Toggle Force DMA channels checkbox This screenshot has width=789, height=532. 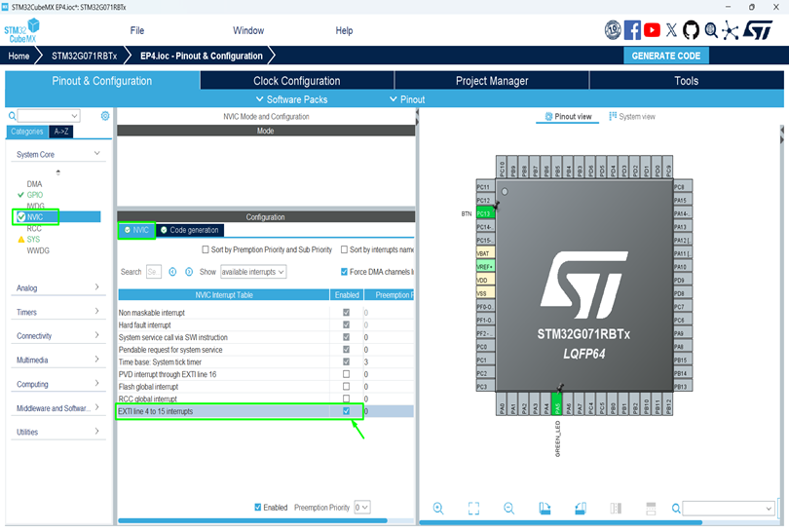344,272
